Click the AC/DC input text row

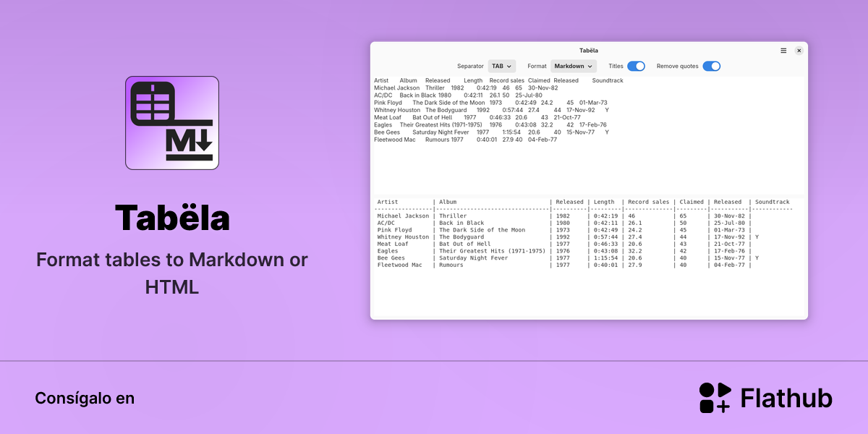(x=458, y=95)
